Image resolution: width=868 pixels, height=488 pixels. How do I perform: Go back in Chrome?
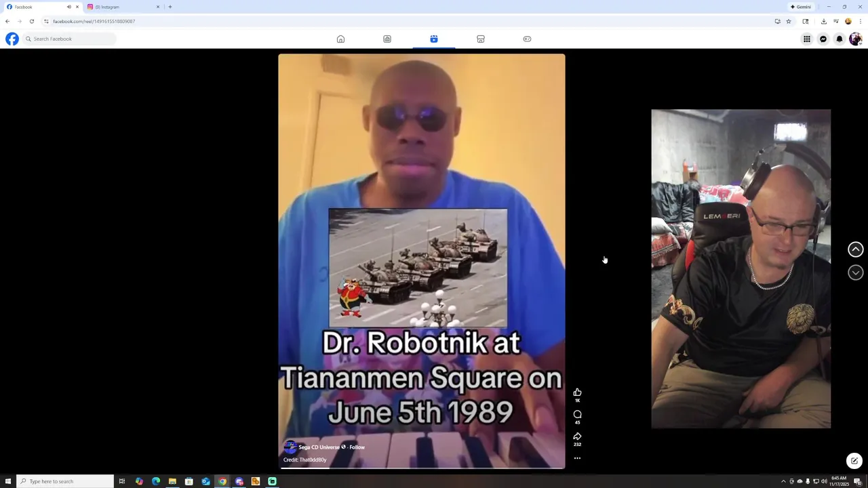7,21
